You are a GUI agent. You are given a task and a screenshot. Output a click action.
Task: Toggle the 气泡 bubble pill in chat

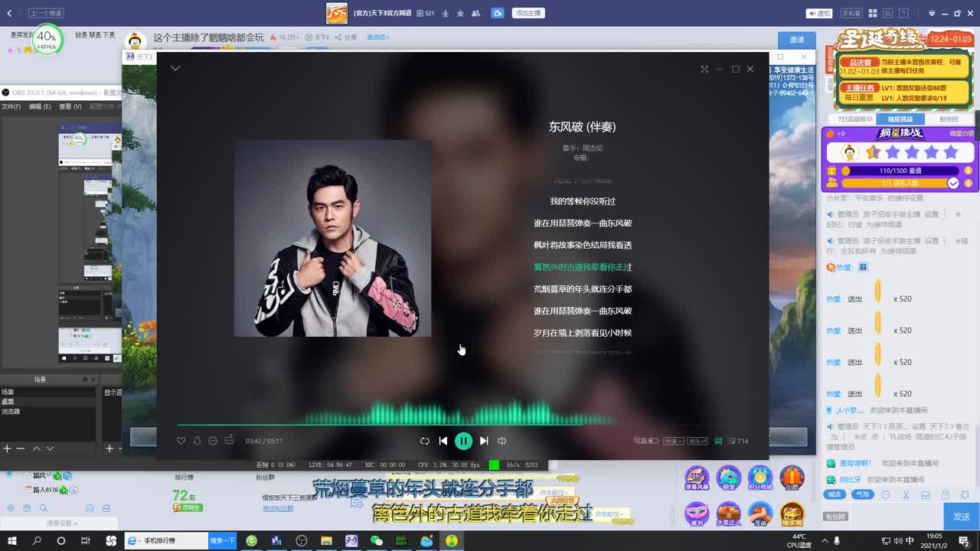(x=863, y=494)
